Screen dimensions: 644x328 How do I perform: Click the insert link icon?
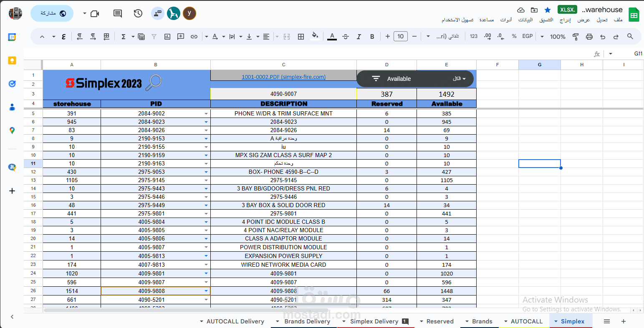click(x=194, y=37)
